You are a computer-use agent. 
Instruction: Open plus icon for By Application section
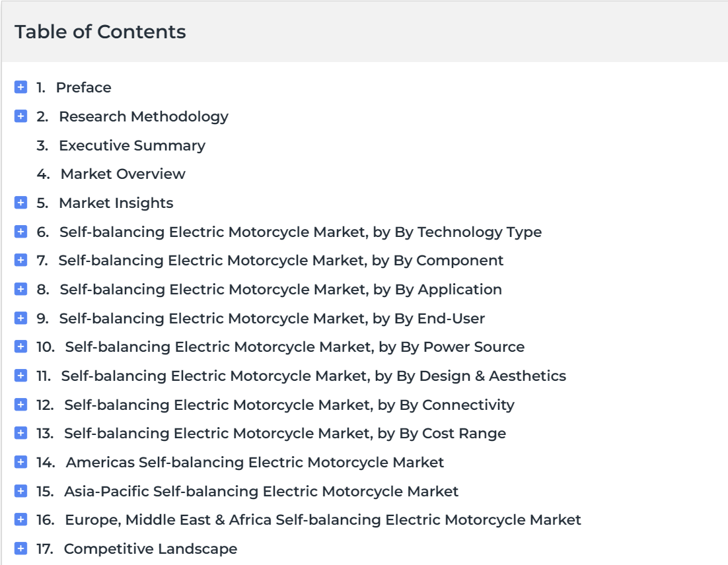[x=21, y=289]
